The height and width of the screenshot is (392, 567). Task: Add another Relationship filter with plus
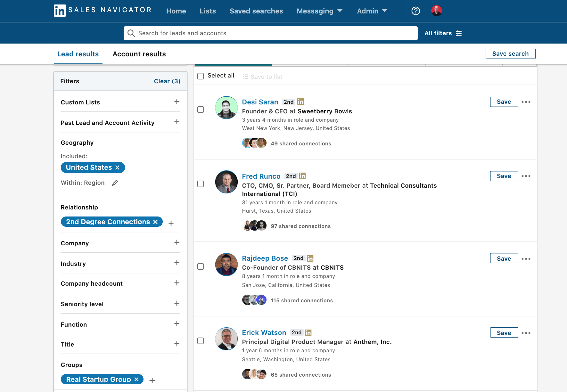pos(171,223)
